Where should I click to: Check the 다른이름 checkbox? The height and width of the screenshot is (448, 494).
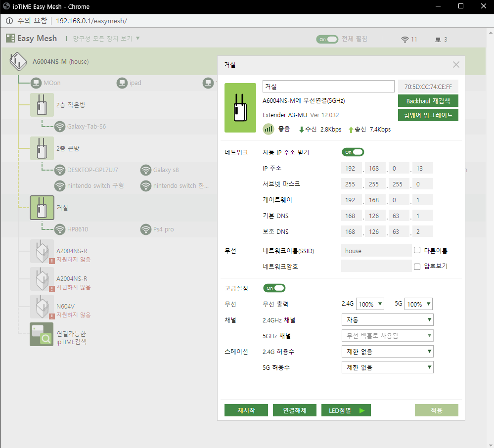[x=417, y=250]
